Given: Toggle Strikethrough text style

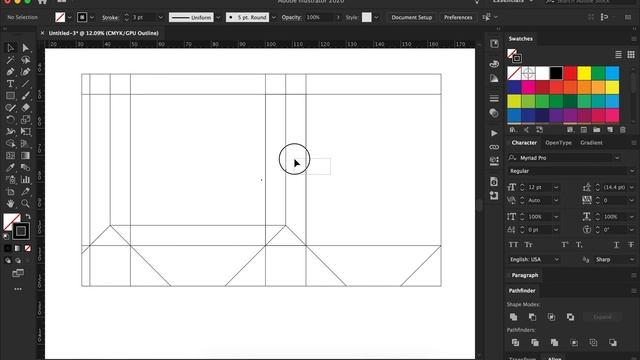Looking at the screenshot, I should 631,245.
